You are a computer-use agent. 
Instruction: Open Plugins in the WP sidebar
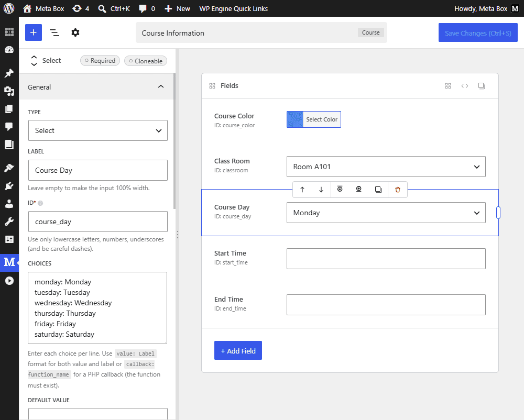click(x=9, y=185)
